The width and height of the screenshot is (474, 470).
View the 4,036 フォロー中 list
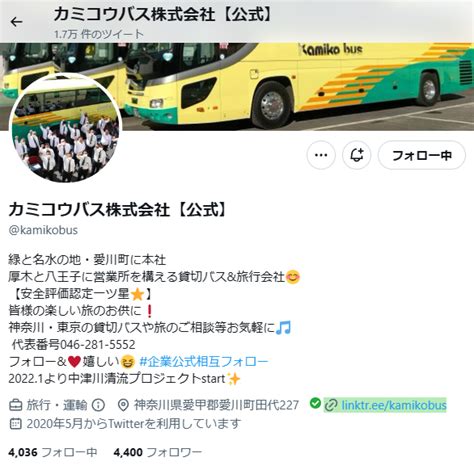tap(53, 452)
